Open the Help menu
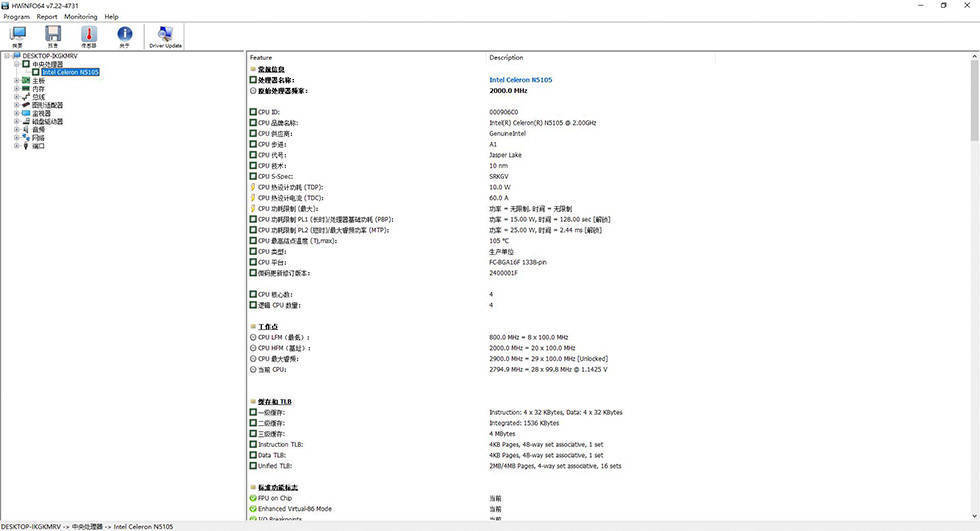Viewport: 980px width, 531px height. point(111,17)
